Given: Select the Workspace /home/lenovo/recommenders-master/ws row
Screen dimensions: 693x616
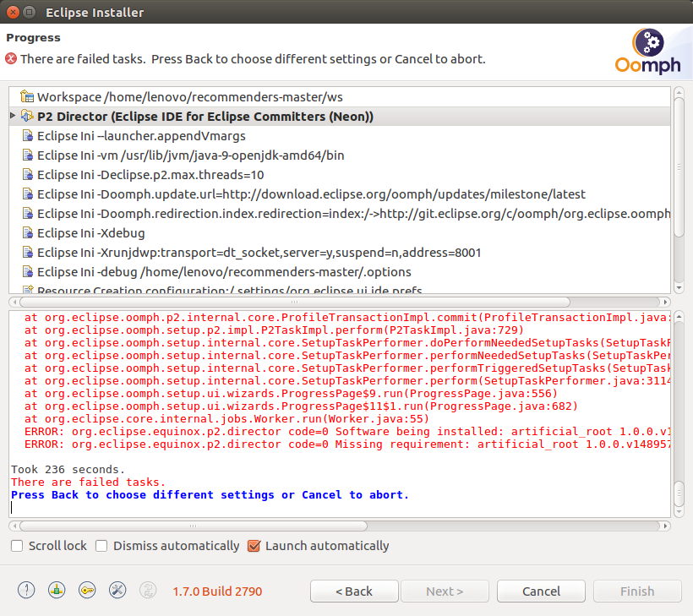Looking at the screenshot, I should click(340, 97).
